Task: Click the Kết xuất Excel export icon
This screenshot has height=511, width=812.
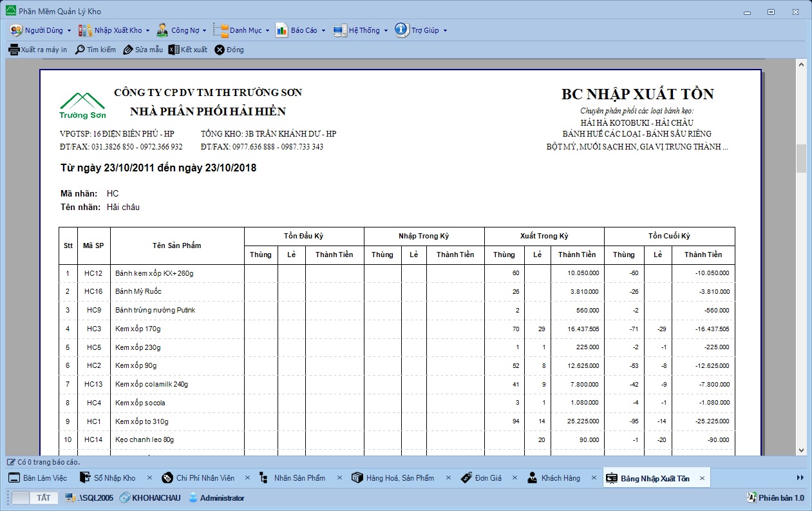Action: [x=173, y=50]
